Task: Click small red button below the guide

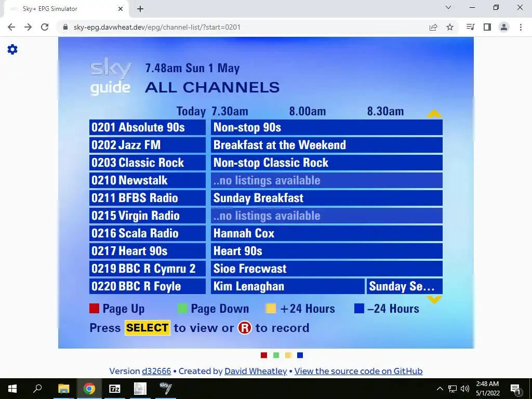Action: (x=264, y=355)
